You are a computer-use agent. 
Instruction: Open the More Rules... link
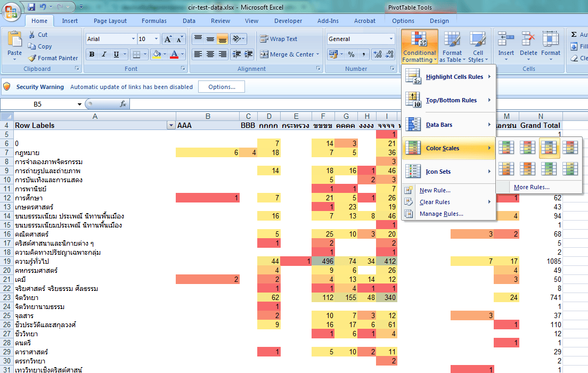532,187
